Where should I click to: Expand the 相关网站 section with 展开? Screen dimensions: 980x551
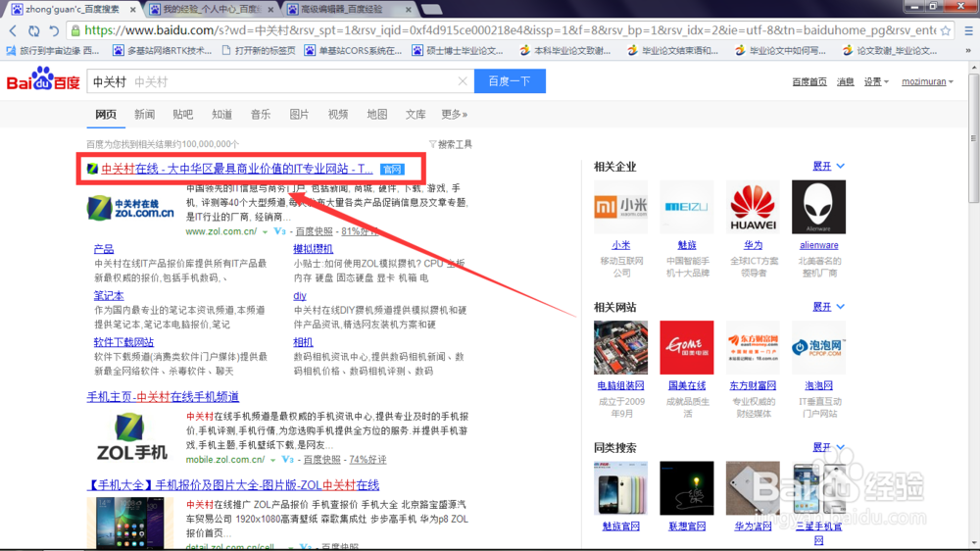point(828,307)
